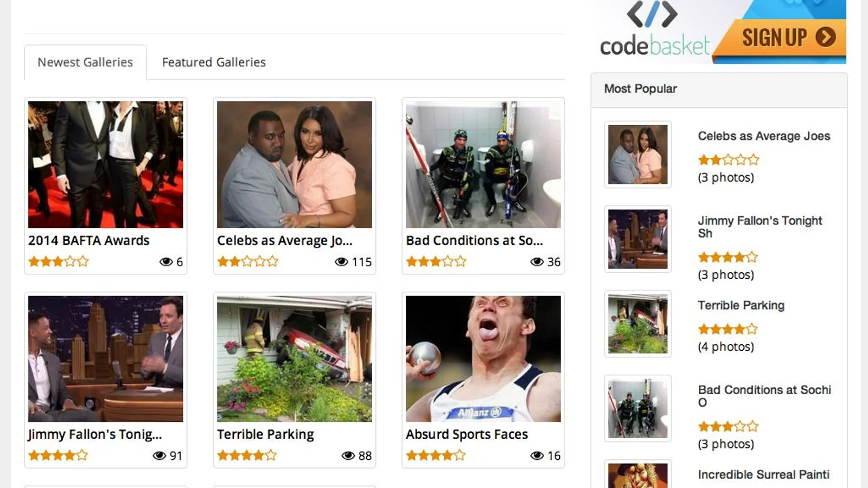Click the views eye icon on Bad Conditions card
This screenshot has height=488, width=868.
(537, 262)
